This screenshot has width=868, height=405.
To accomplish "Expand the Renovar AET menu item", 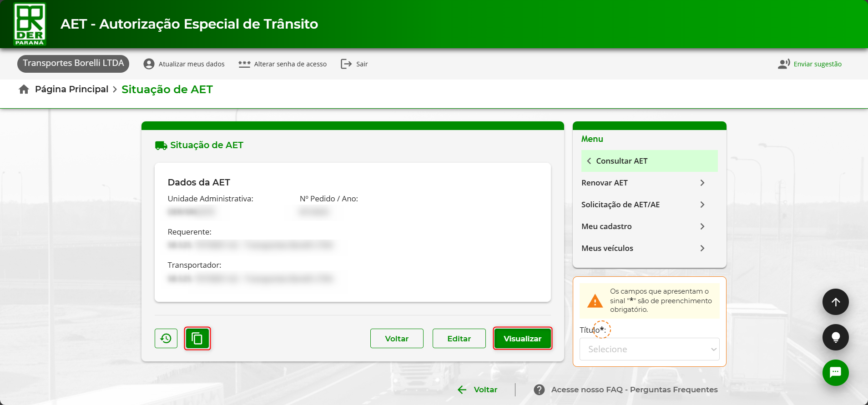I will coord(702,183).
